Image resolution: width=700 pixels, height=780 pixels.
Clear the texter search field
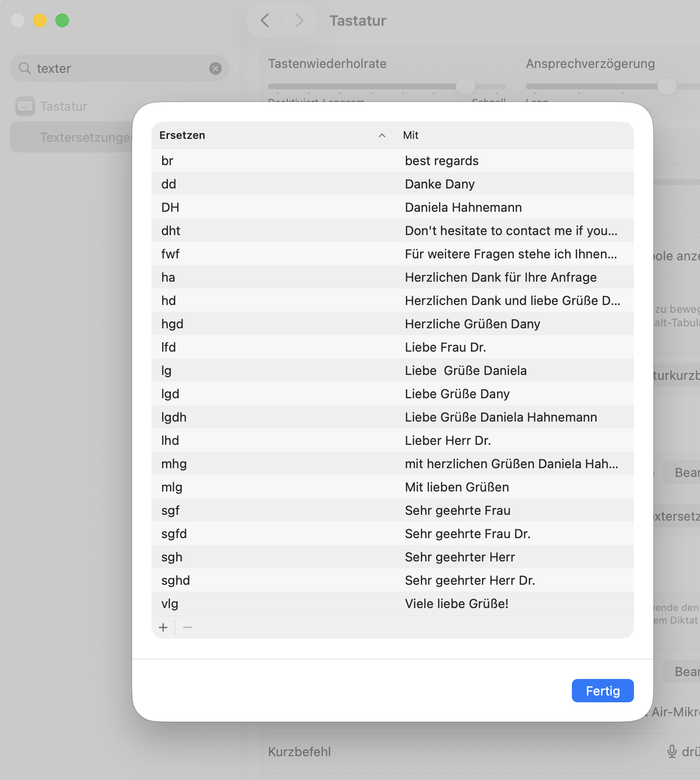tap(216, 68)
